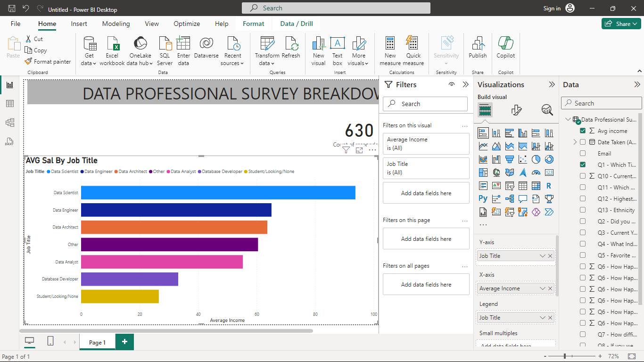Open the Y-axis Job Title dropdown
The height and width of the screenshot is (362, 644).
coord(542,256)
